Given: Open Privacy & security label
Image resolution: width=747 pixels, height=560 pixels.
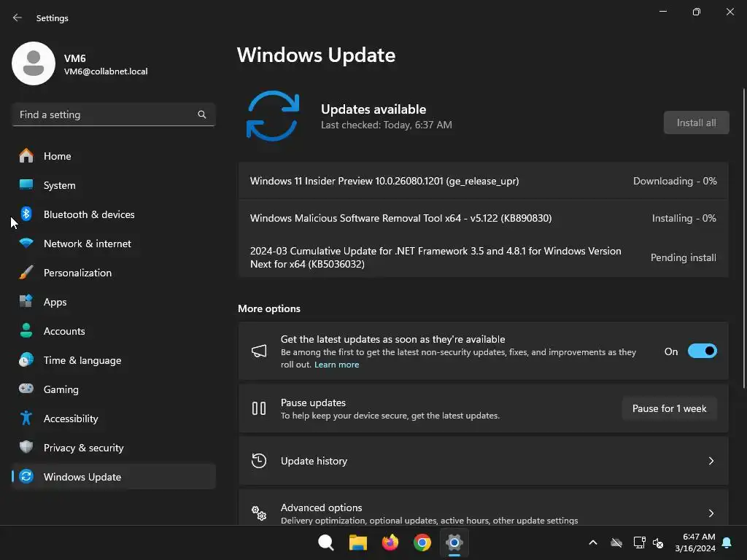Looking at the screenshot, I should click(83, 448).
